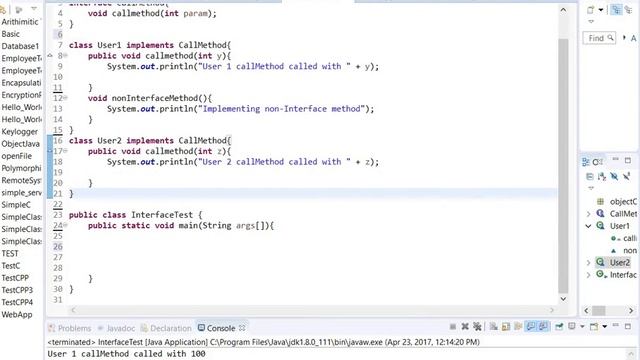Collapse the User1 node in Outline
Viewport: 640px width, 360px height.
point(589,226)
